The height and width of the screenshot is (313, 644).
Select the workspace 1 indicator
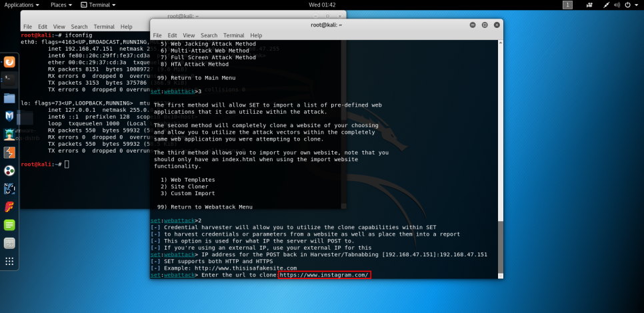[x=567, y=5]
